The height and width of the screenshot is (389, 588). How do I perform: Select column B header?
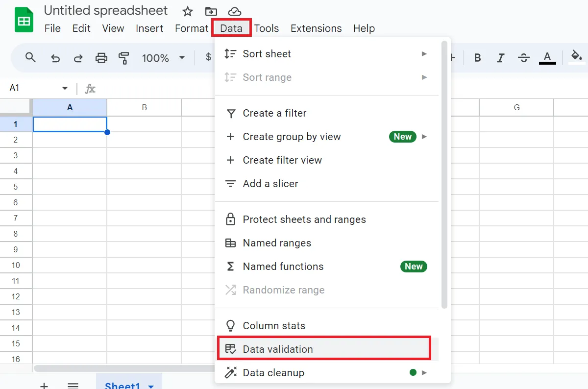coord(144,107)
